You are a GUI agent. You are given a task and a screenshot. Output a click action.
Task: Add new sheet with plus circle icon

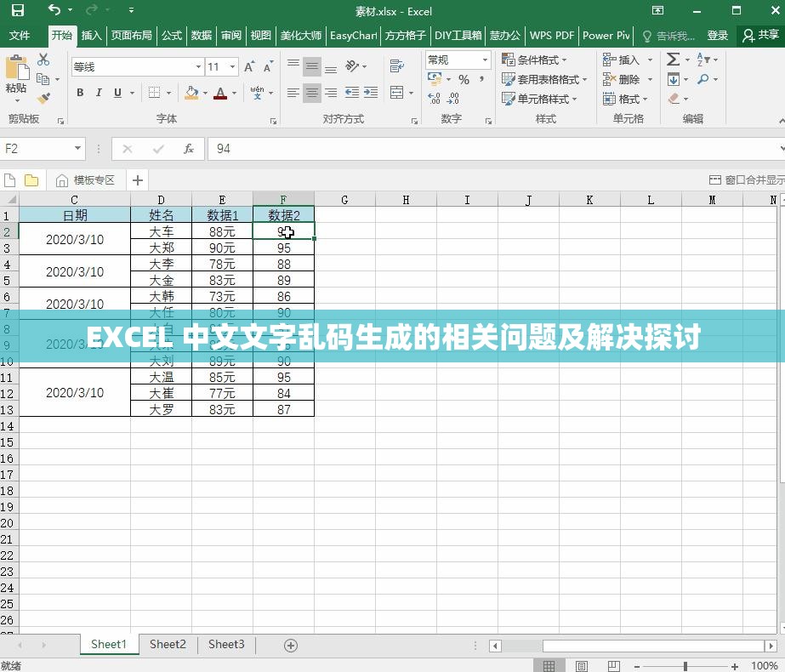point(291,646)
